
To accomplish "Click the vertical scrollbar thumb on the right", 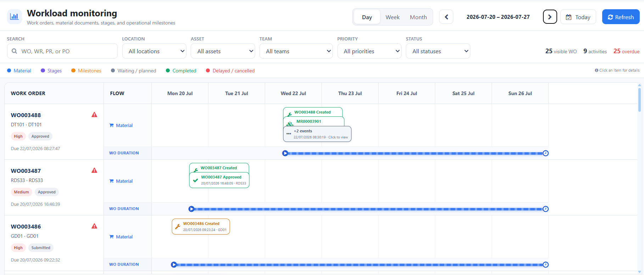I will pos(639,99).
